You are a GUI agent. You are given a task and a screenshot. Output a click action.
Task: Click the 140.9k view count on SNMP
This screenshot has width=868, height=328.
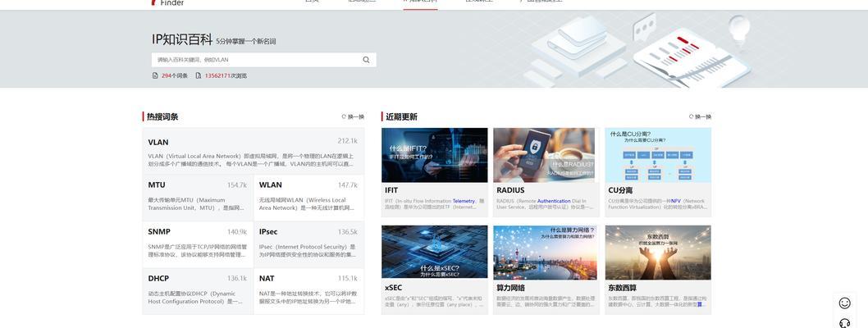click(237, 232)
